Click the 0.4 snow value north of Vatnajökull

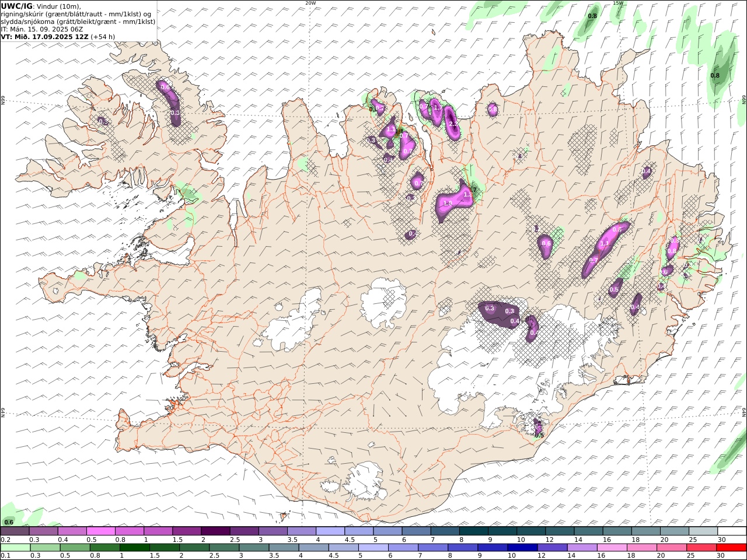click(x=515, y=321)
